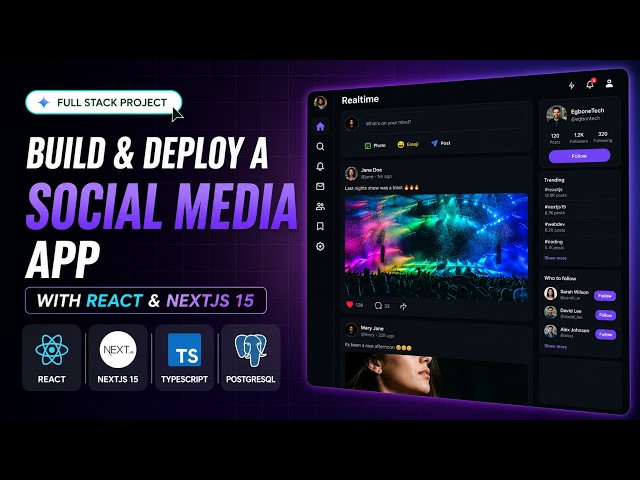The image size is (640, 480).
Task: Follow Sarah Wilson
Action: [x=605, y=296]
